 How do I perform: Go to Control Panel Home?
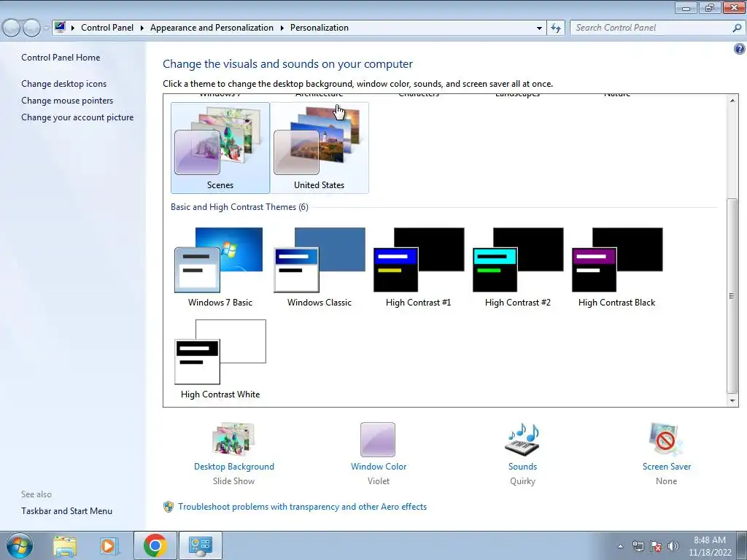pos(61,58)
